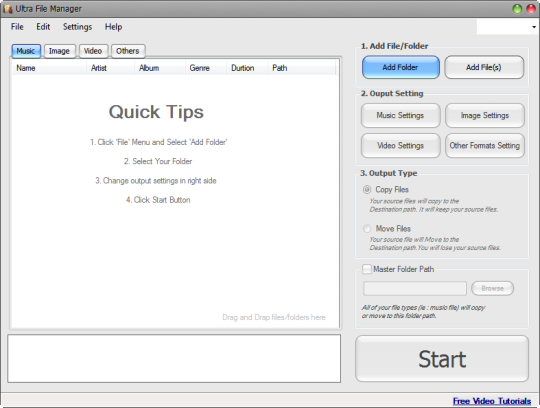This screenshot has width=540, height=408.
Task: Switch to the Image tab
Action: coord(59,51)
